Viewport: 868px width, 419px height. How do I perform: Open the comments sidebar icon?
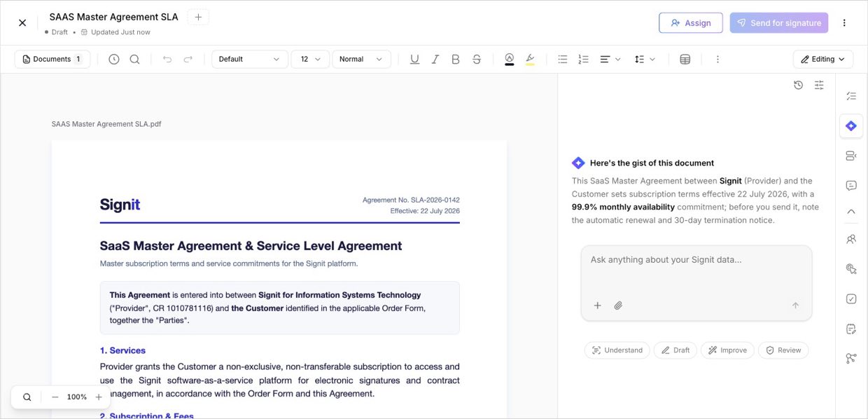click(x=851, y=186)
